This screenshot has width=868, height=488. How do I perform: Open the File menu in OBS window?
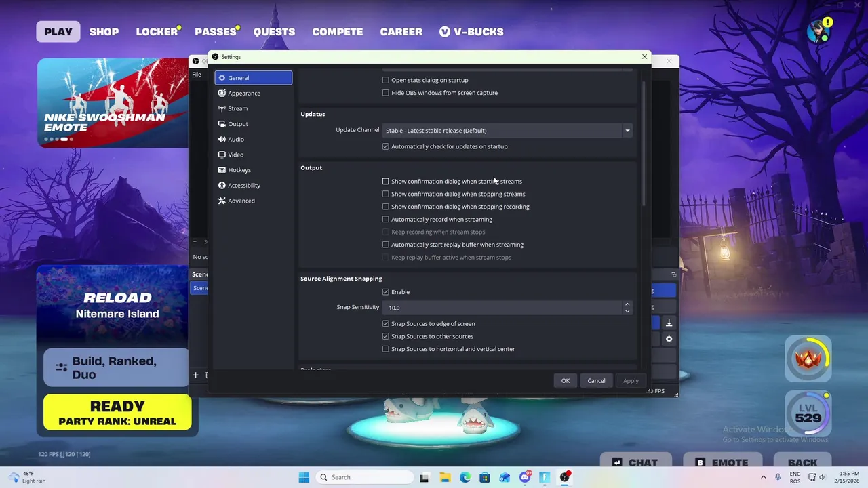197,75
